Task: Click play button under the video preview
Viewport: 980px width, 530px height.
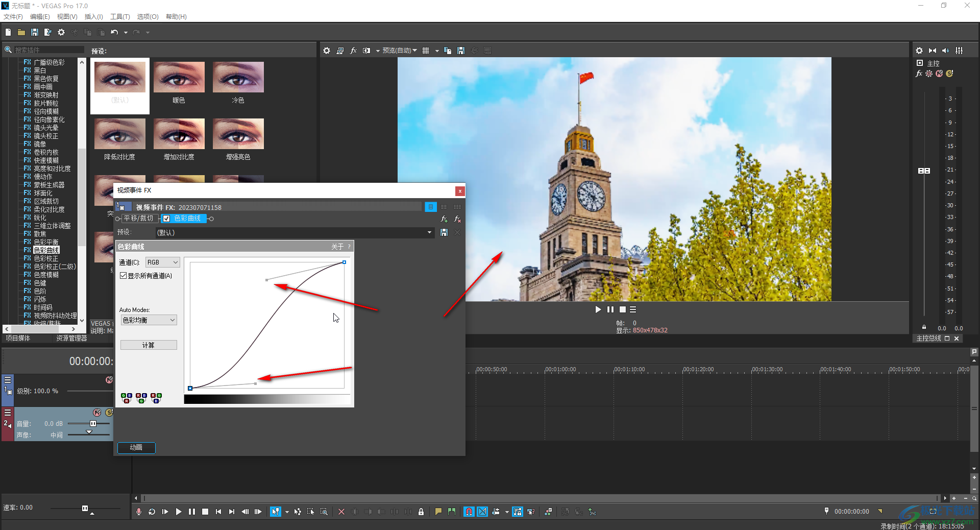Action: pos(598,309)
